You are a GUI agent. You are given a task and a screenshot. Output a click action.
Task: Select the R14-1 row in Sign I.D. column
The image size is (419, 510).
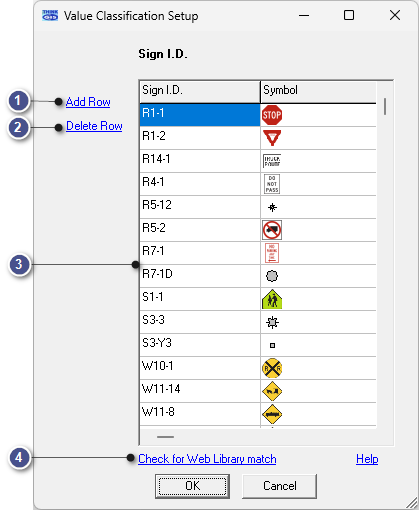coord(200,161)
